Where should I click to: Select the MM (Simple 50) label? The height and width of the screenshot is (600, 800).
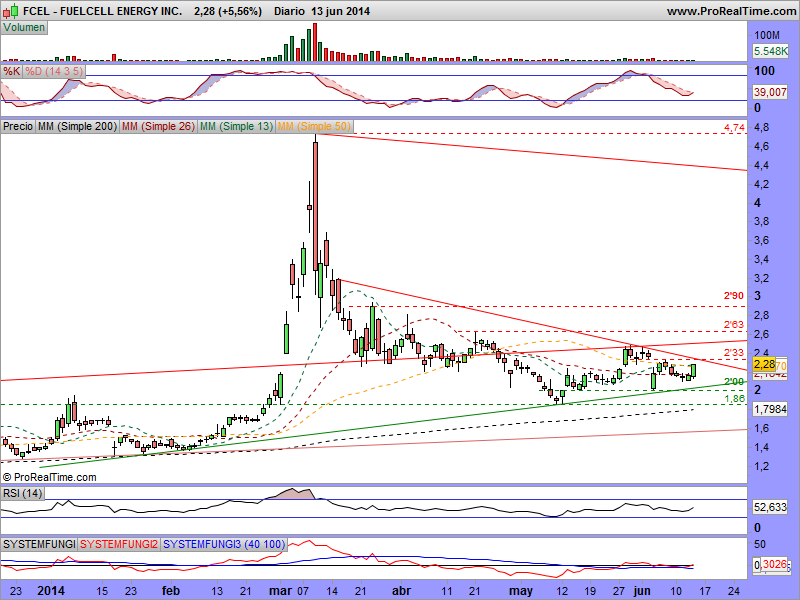[x=314, y=126]
